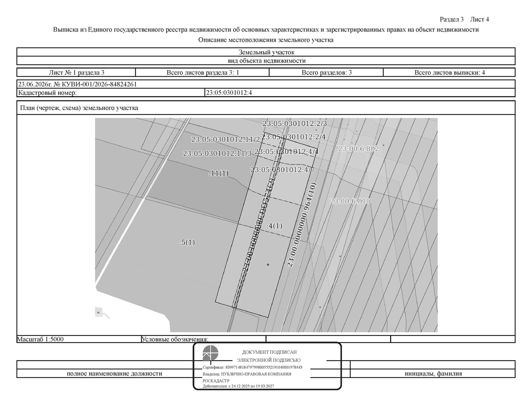
Task: Click parcel label 23:05:0301012:2/3
Action: 294,124
